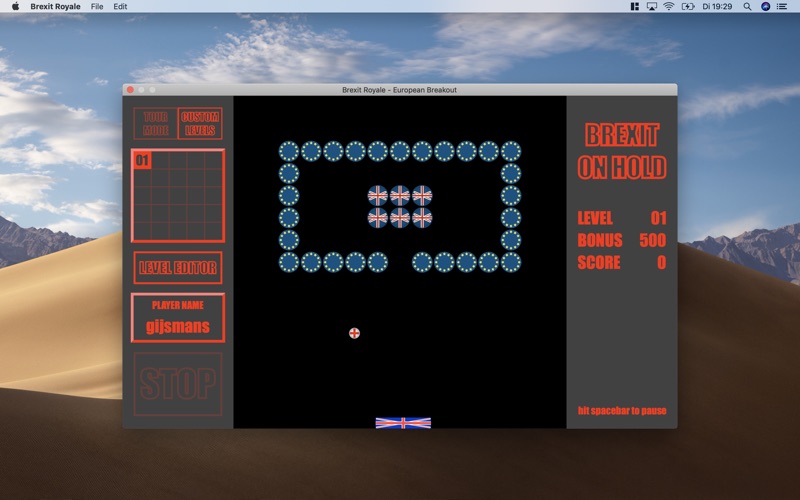Close the Brexit Royale window
This screenshot has height=500, width=800.
(x=130, y=90)
